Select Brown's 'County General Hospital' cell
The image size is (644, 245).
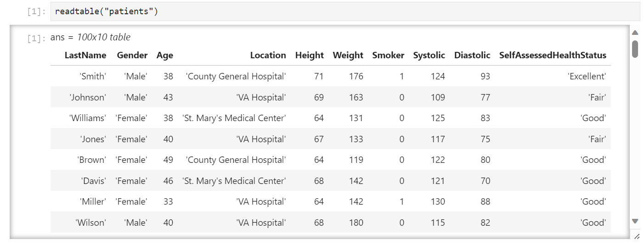[x=236, y=160]
